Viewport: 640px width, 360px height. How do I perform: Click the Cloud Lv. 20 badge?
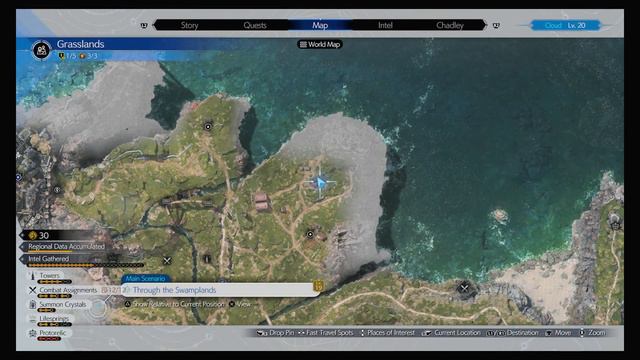pyautogui.click(x=565, y=25)
